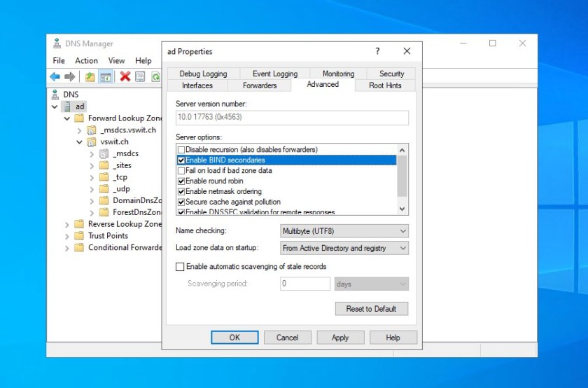This screenshot has height=388, width=588.
Task: Click the up one level folder icon
Action: click(x=90, y=76)
